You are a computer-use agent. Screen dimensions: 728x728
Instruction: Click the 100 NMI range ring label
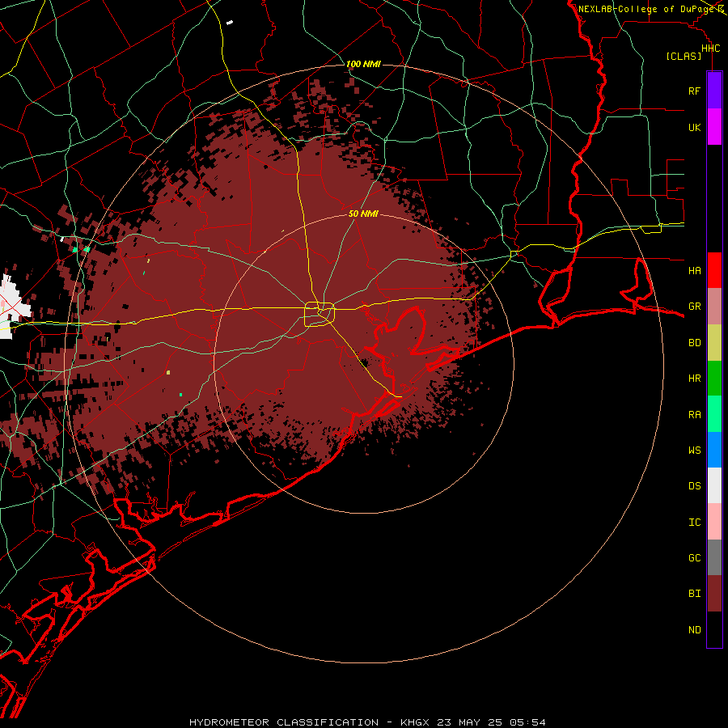coord(363,64)
